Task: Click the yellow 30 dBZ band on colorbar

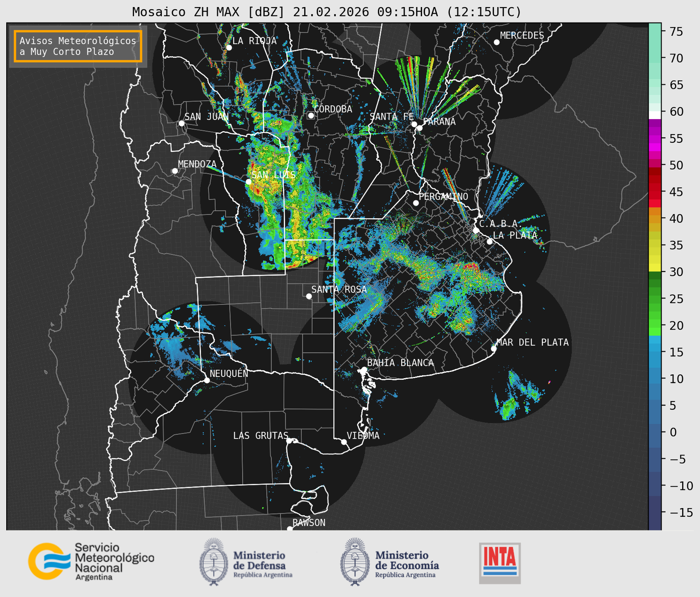Action: 654,268
